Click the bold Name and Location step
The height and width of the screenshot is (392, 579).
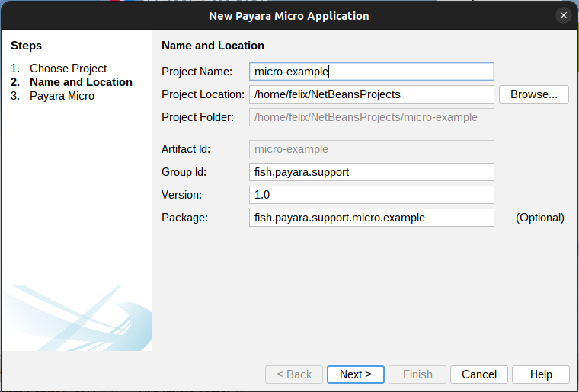pyautogui.click(x=81, y=82)
